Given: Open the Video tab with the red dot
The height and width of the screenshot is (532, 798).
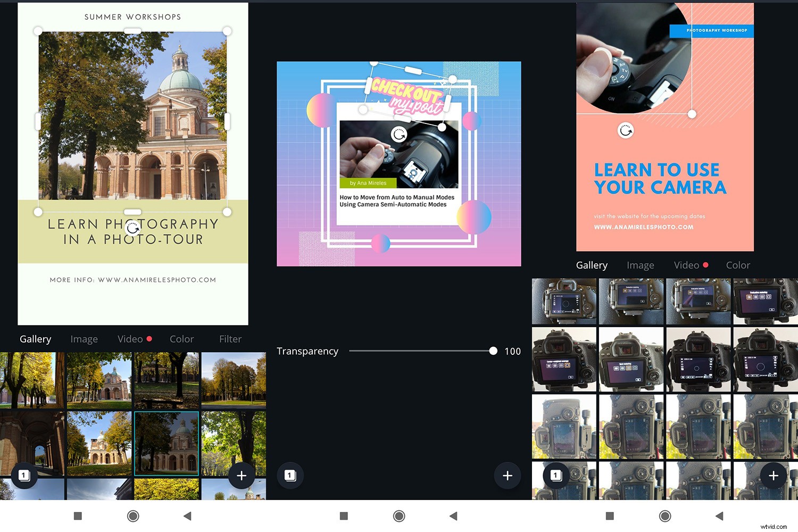Looking at the screenshot, I should [130, 339].
